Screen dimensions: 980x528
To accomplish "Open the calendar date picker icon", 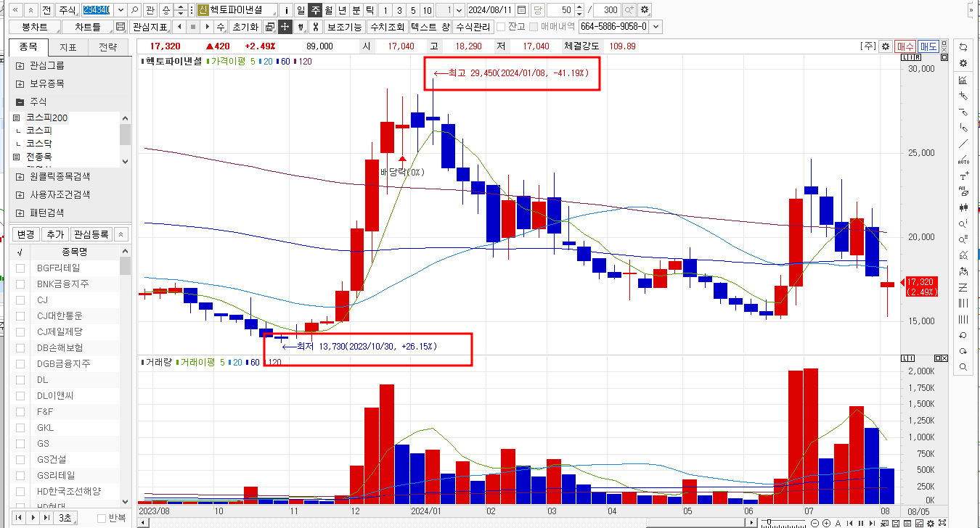I will tap(521, 10).
